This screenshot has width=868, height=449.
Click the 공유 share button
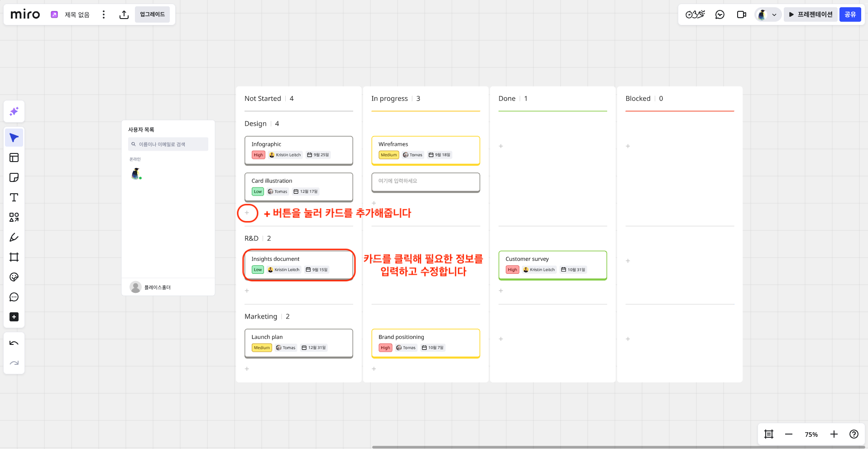[850, 14]
